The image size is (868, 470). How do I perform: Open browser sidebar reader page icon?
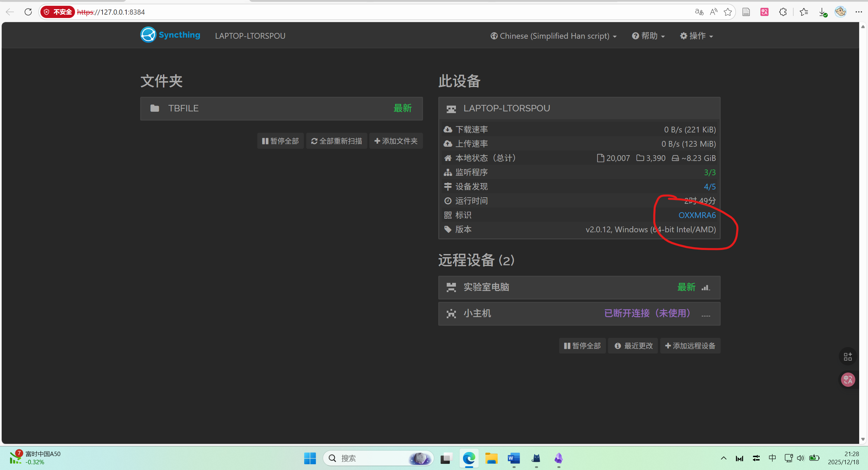[x=746, y=12]
